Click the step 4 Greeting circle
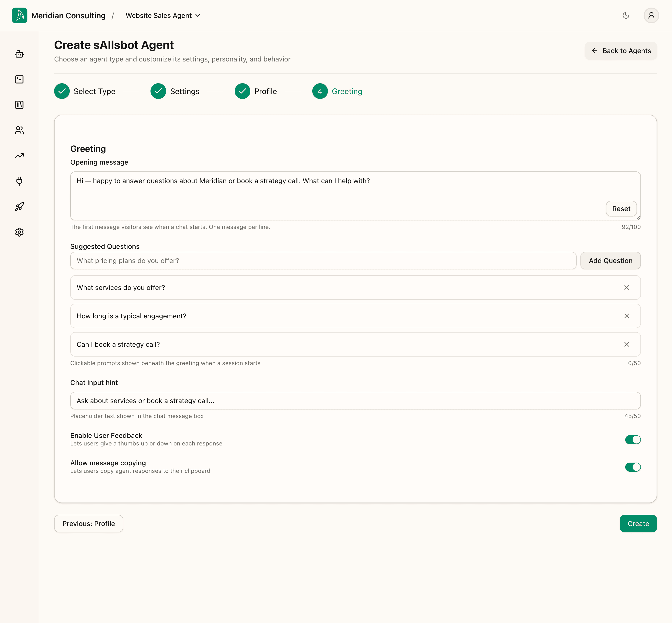Image resolution: width=672 pixels, height=623 pixels. tap(320, 91)
